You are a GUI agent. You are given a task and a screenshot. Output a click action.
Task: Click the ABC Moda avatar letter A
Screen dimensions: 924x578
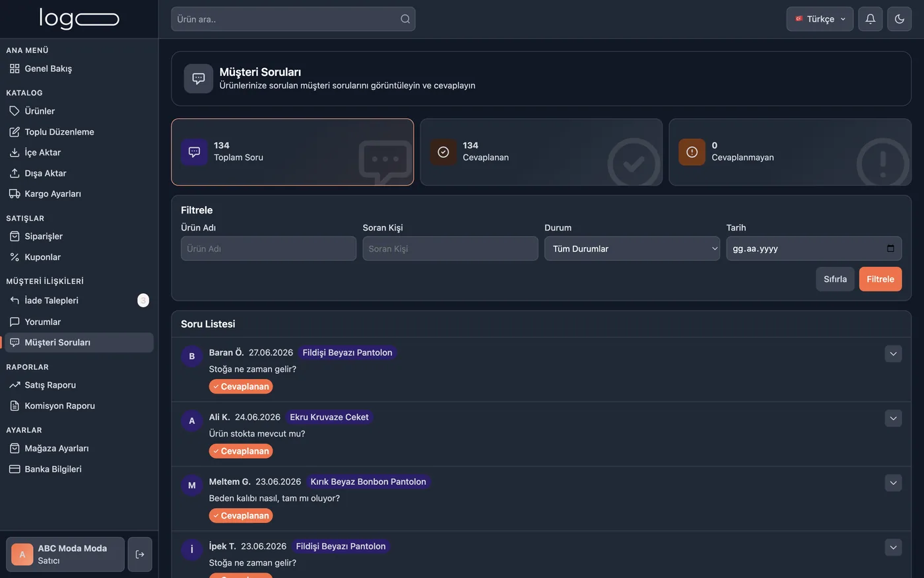point(22,554)
